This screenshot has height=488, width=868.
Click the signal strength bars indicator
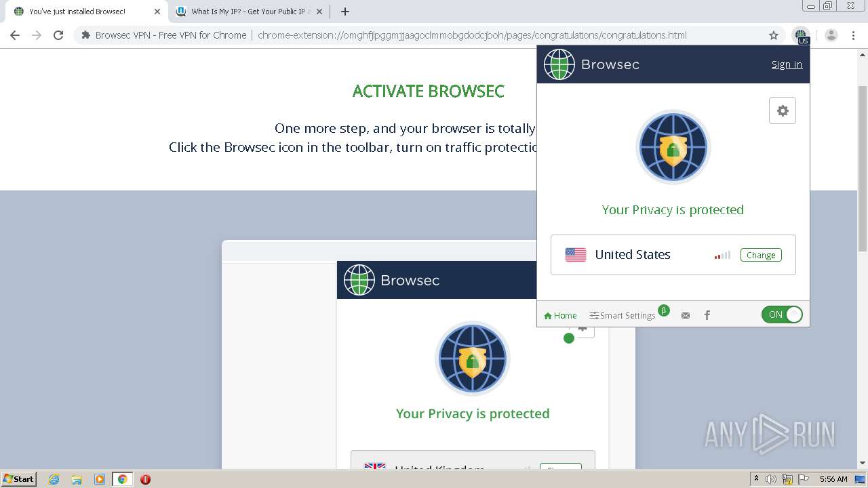tap(722, 255)
